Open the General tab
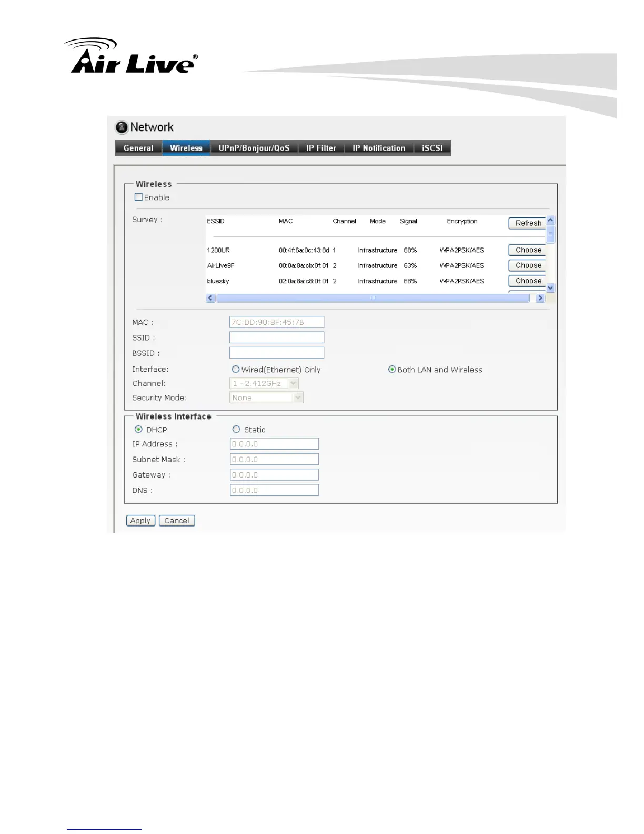 coord(138,148)
